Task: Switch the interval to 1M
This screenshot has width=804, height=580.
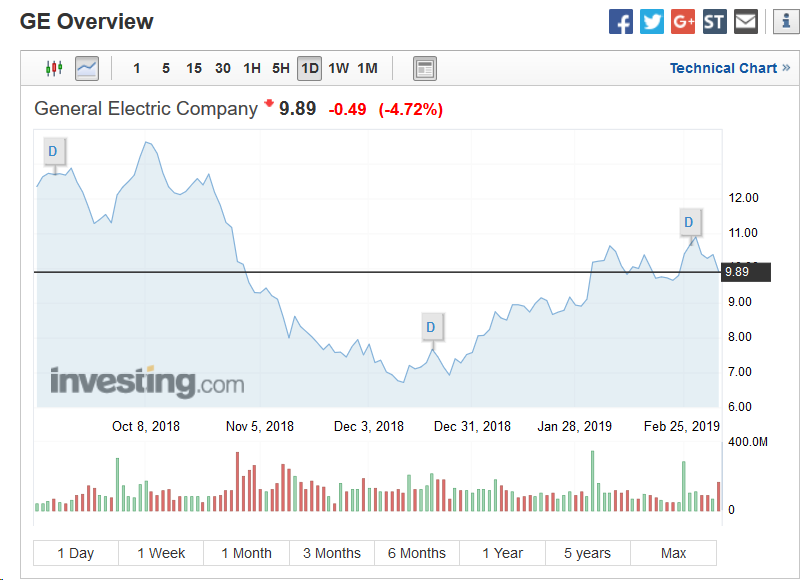Action: (x=367, y=68)
